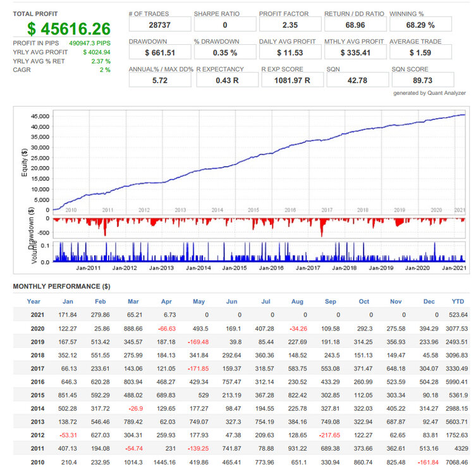Click the 2012 January value -53.31

[68, 435]
